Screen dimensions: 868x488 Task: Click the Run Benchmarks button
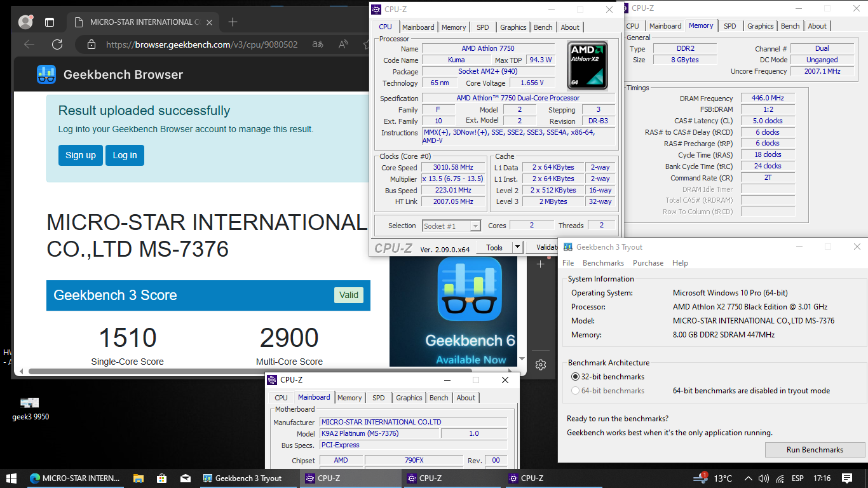815,450
